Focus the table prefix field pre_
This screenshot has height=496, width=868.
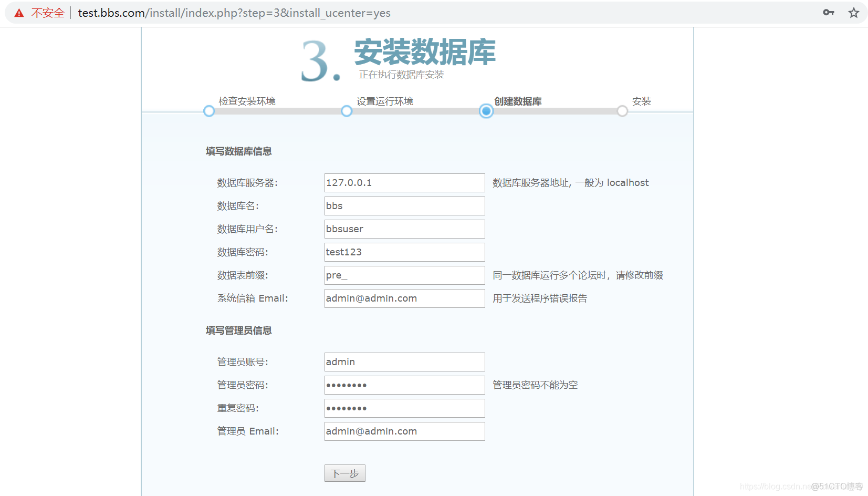pos(405,275)
